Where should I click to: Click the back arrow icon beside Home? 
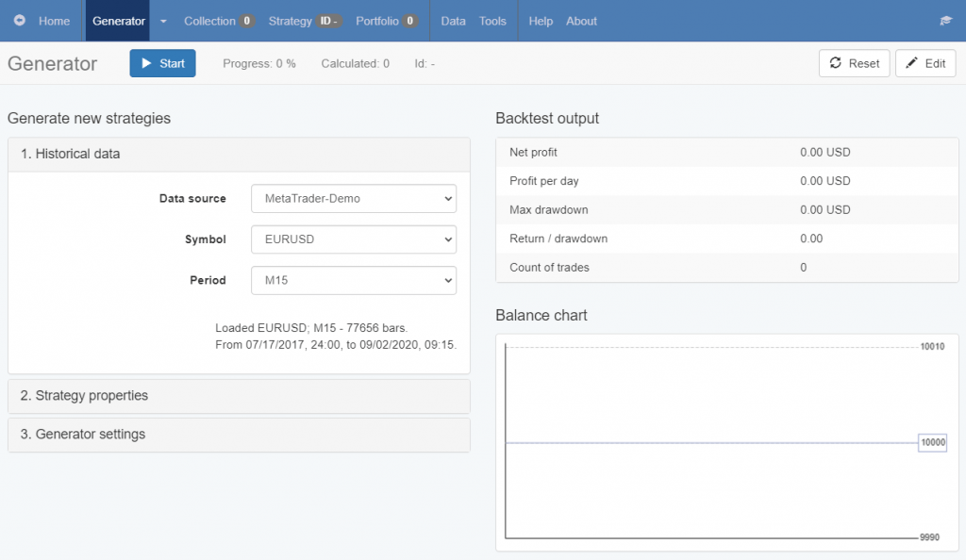click(20, 21)
